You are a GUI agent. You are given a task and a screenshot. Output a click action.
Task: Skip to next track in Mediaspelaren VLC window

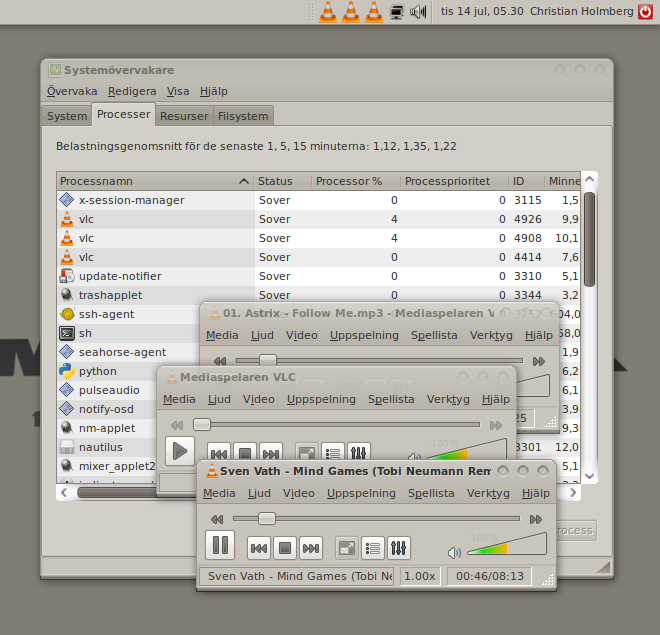coord(271,452)
